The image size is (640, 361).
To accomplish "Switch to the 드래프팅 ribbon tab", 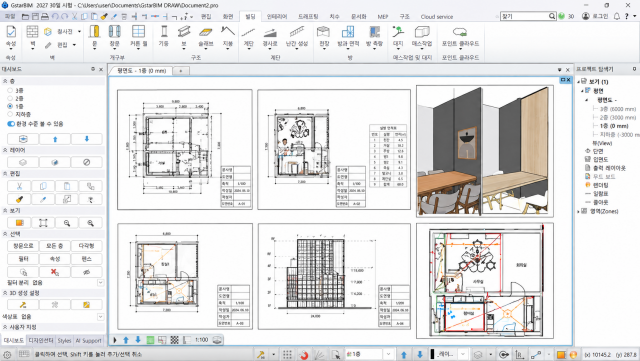I will [308, 16].
